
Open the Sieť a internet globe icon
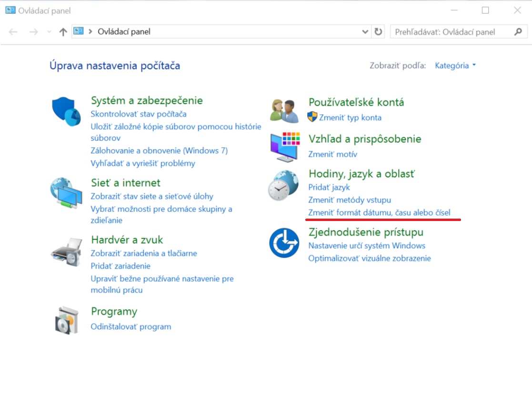[66, 192]
